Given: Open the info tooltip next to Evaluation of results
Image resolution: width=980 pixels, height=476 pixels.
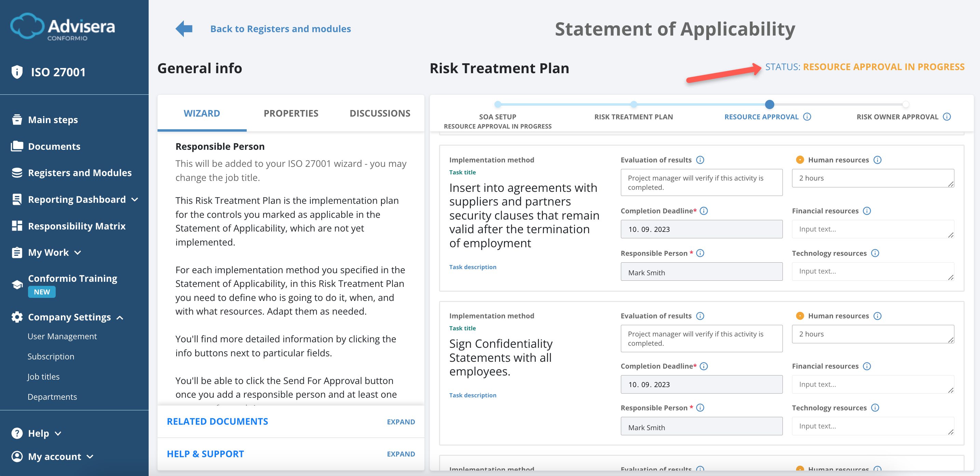Looking at the screenshot, I should coord(700,160).
